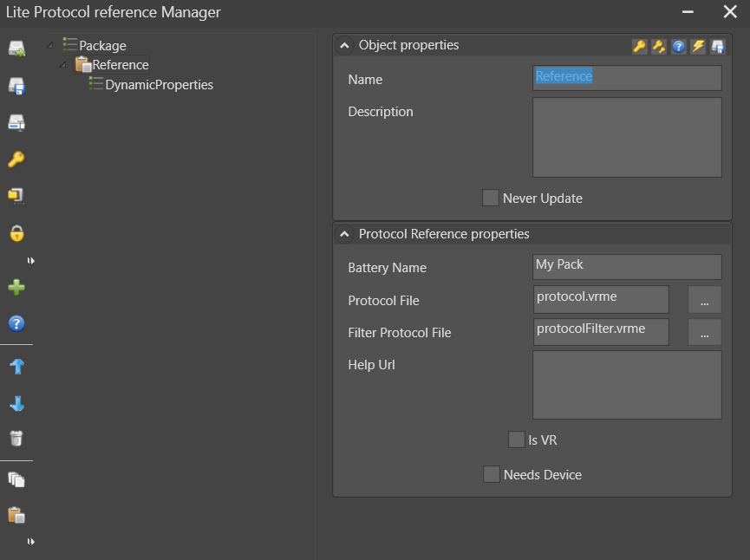This screenshot has height=560, width=750.
Task: Select DynamicProperties in the tree
Action: click(159, 85)
